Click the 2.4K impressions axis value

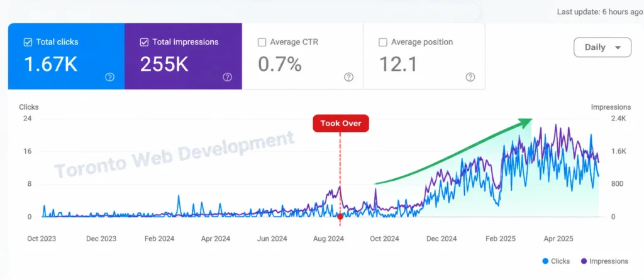tap(618, 119)
